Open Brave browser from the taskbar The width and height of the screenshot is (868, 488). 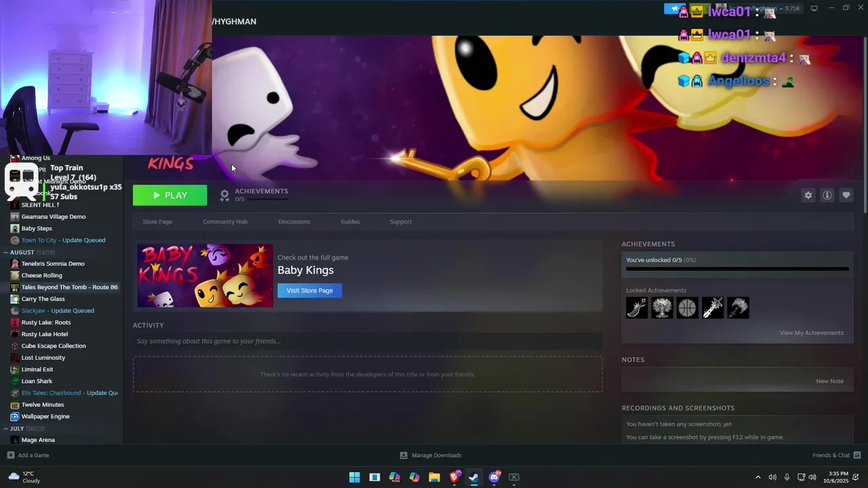(x=454, y=477)
